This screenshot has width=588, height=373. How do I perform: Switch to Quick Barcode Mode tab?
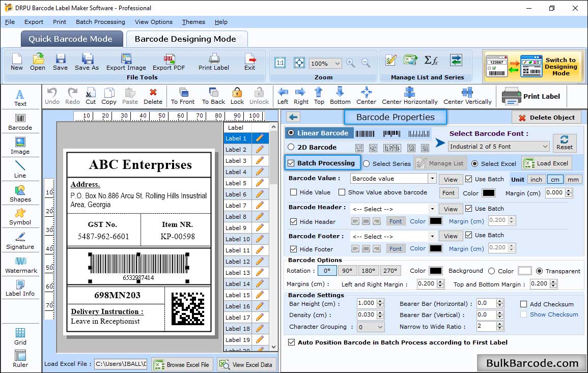click(71, 39)
